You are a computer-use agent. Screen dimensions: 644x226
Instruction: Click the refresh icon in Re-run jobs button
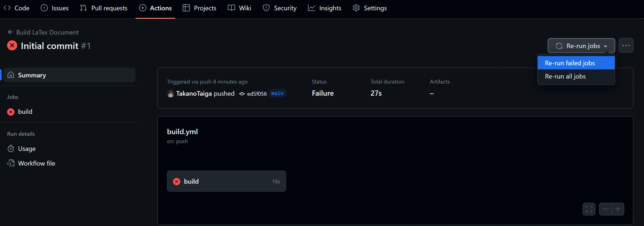coord(559,46)
